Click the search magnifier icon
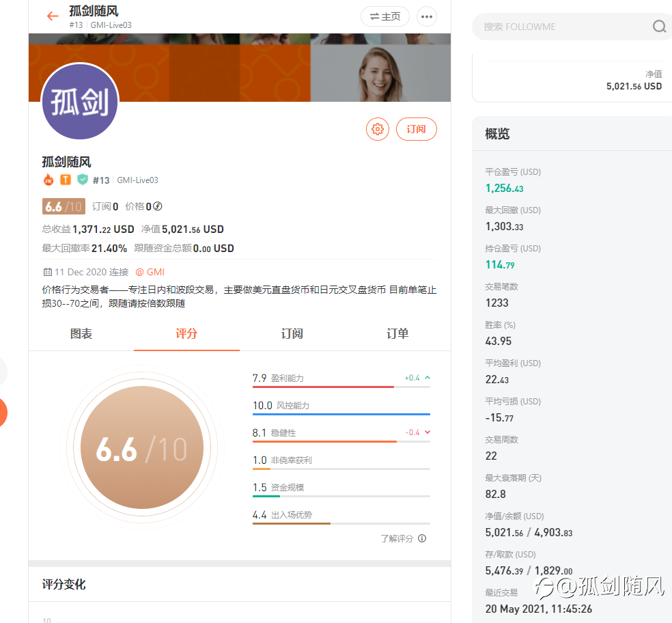Screen dimensions: 672x623 659,27
